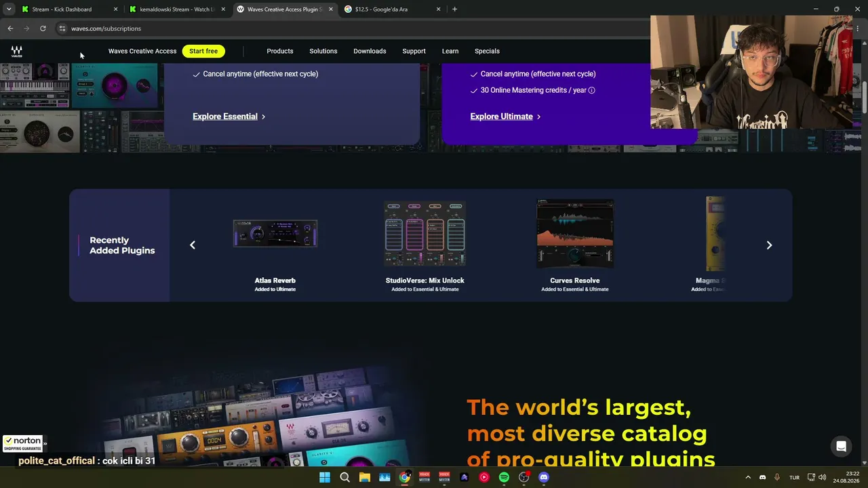Click the address bar showing waves.com/subscriptions

pyautogui.click(x=353, y=28)
